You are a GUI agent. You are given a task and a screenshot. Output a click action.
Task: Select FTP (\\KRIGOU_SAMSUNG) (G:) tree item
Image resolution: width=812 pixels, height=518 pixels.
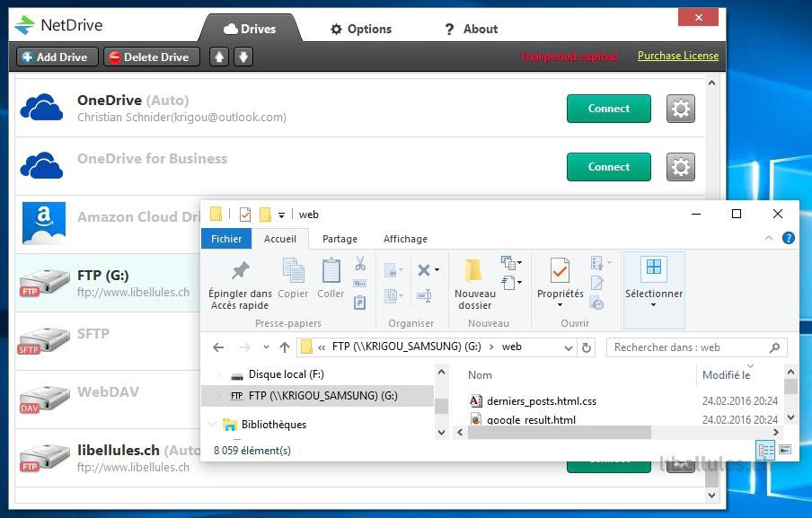click(317, 396)
